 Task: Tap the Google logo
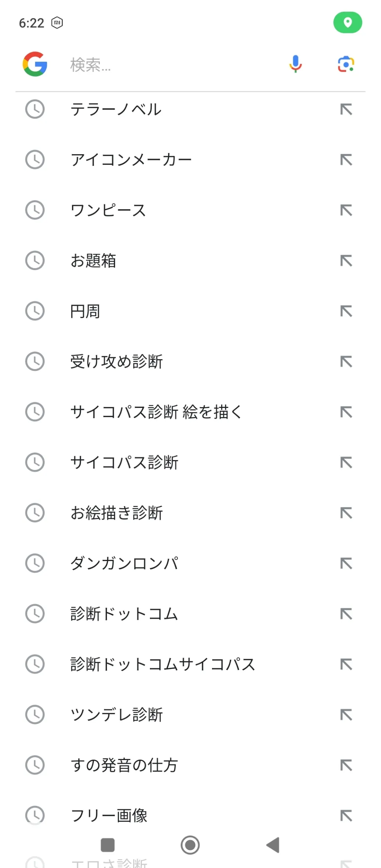[x=35, y=64]
